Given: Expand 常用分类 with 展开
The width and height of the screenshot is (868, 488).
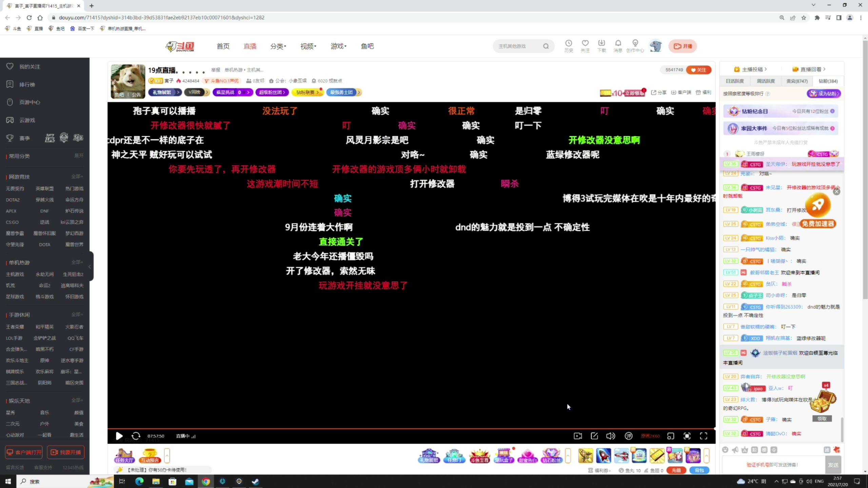Looking at the screenshot, I should pyautogui.click(x=79, y=156).
